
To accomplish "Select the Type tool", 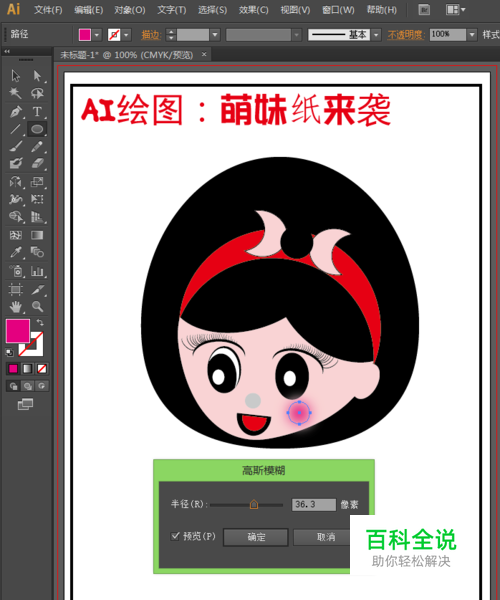I will tap(37, 111).
